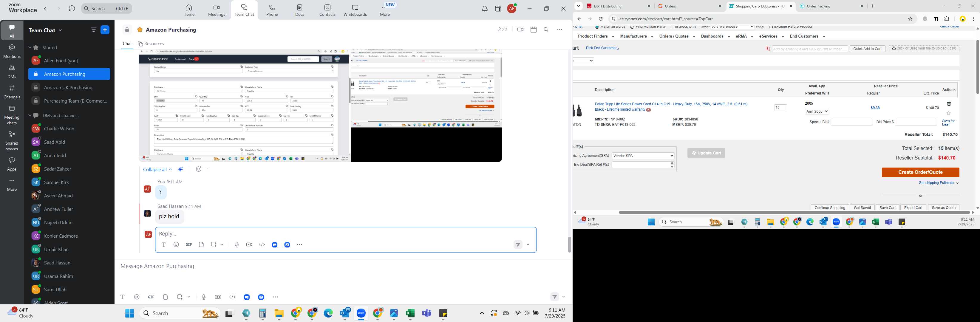This screenshot has height=322, width=980.
Task: Filter the Team Chat list
Action: [x=93, y=30]
